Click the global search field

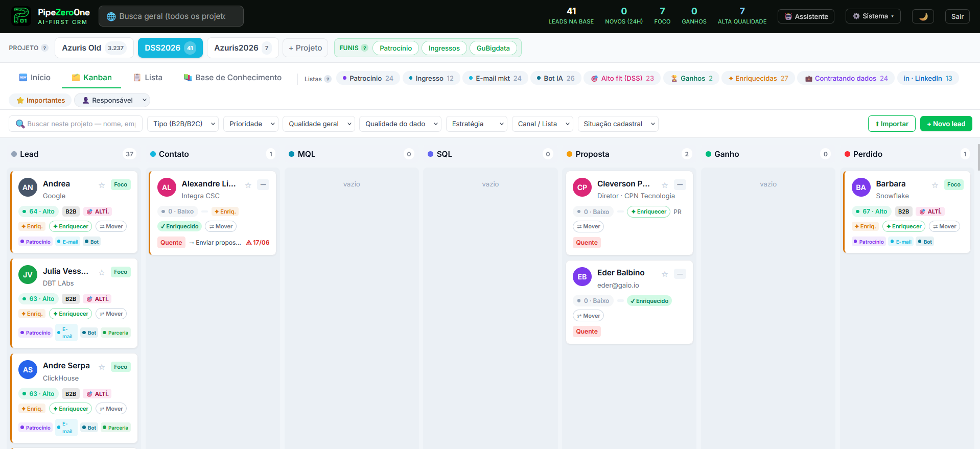[171, 16]
